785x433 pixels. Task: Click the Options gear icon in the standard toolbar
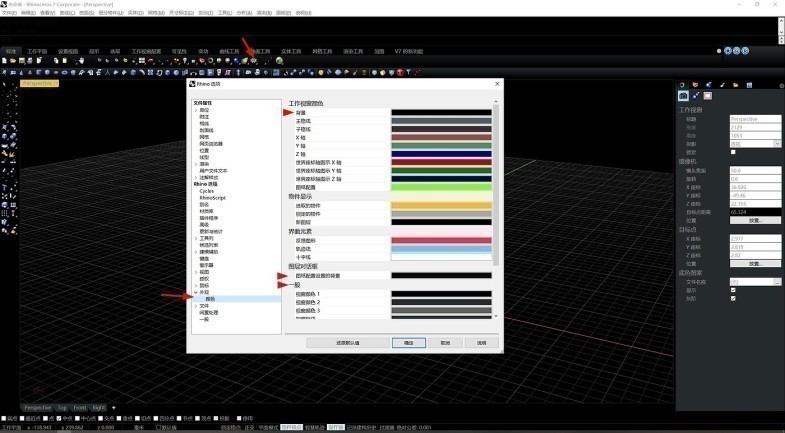[254, 60]
